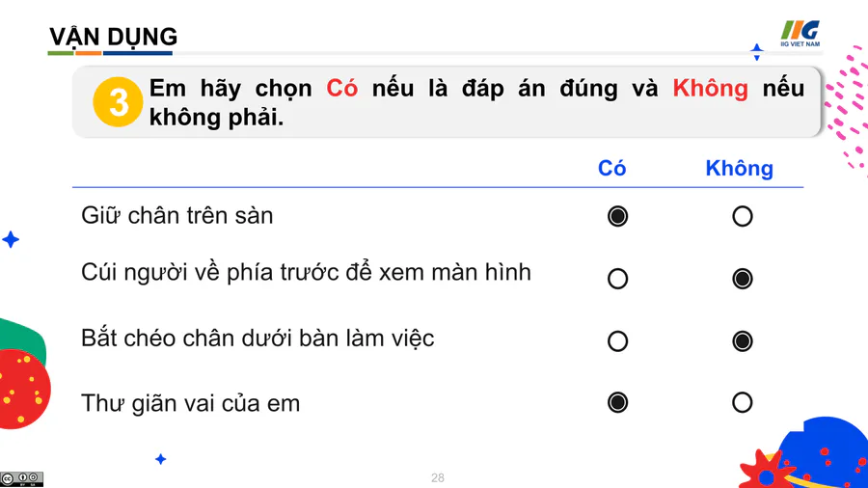Click the IIG Viet Nam logo
The image size is (868, 488).
click(800, 33)
